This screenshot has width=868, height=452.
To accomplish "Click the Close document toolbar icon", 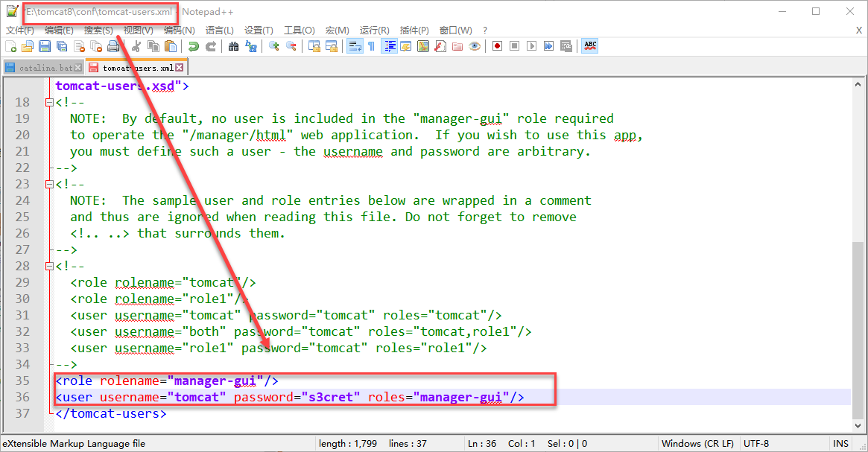I will point(79,46).
